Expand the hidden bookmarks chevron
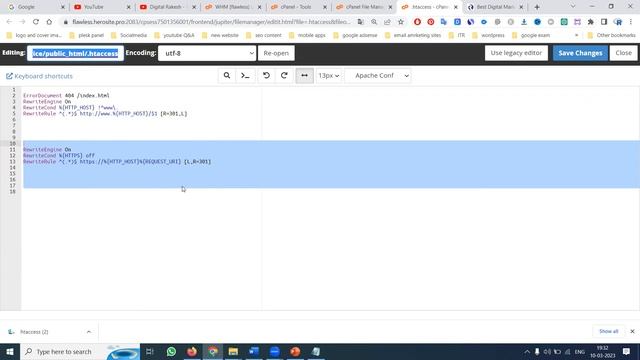Image resolution: width=640 pixels, height=360 pixels. click(x=576, y=35)
